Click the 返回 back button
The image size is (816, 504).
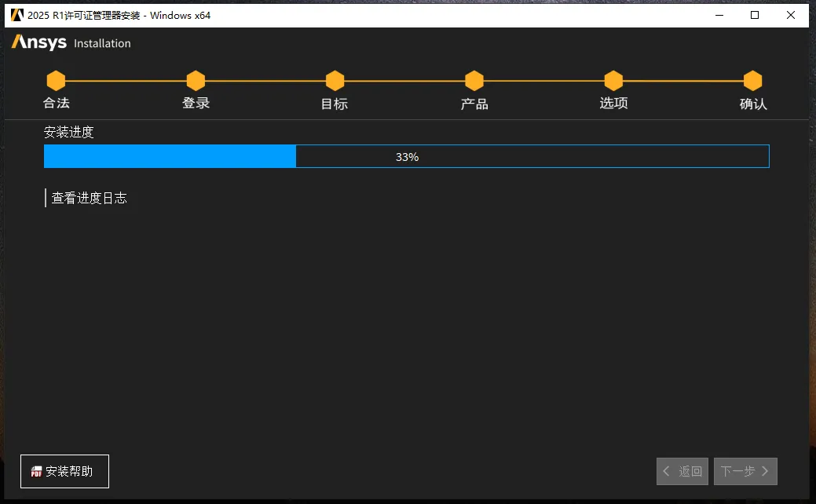coord(682,471)
